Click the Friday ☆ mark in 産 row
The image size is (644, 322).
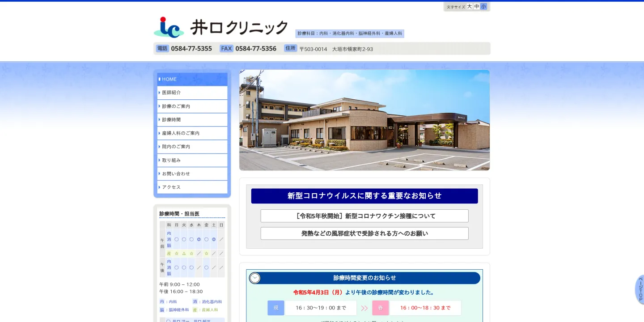206,254
